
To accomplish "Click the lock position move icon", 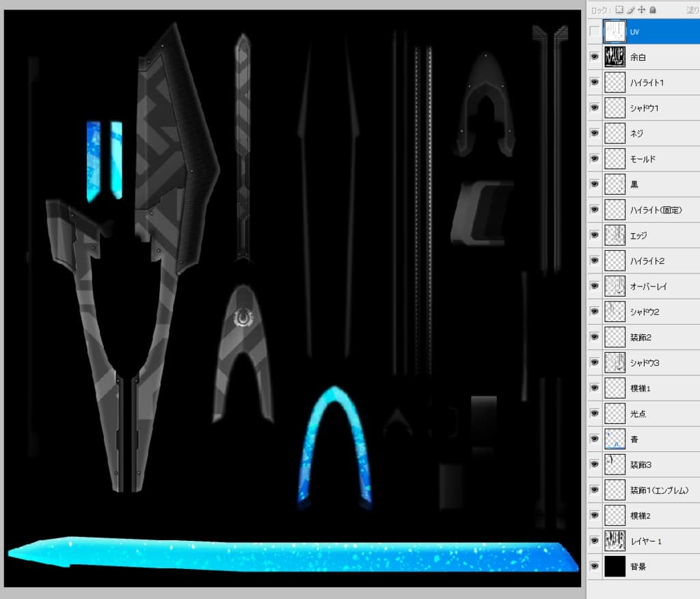I will [641, 10].
